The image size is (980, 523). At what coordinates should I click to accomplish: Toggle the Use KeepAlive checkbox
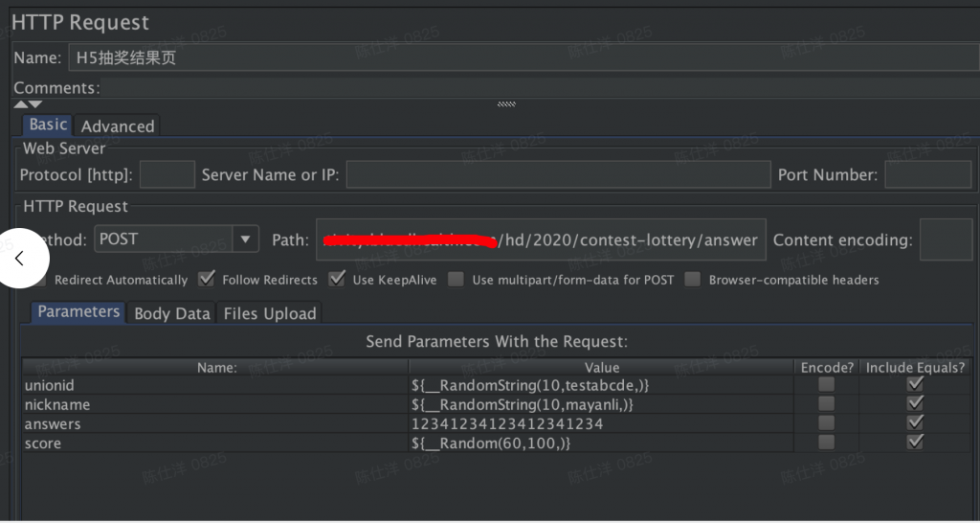[337, 280]
